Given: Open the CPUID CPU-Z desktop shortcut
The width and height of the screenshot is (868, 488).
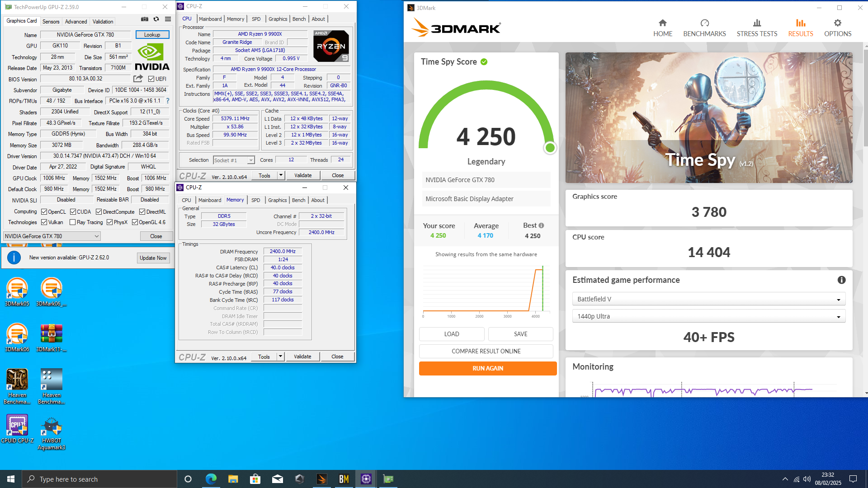Looking at the screenshot, I should click(17, 428).
